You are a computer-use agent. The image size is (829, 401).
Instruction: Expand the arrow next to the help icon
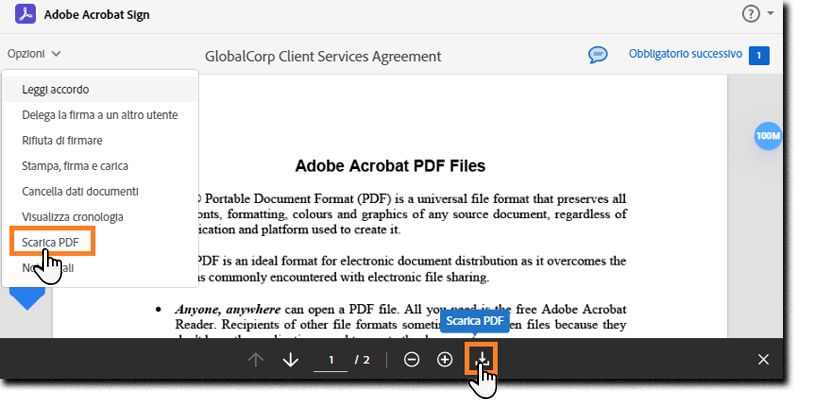coord(770,13)
